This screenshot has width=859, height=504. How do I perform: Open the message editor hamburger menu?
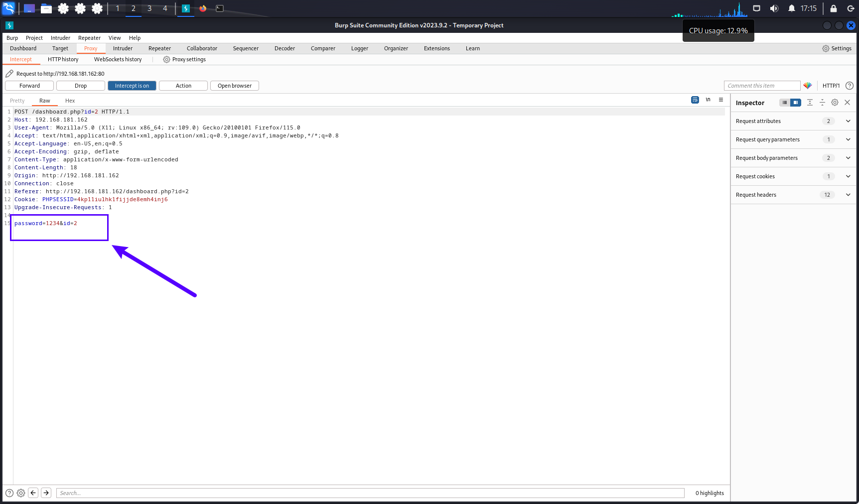(x=721, y=100)
